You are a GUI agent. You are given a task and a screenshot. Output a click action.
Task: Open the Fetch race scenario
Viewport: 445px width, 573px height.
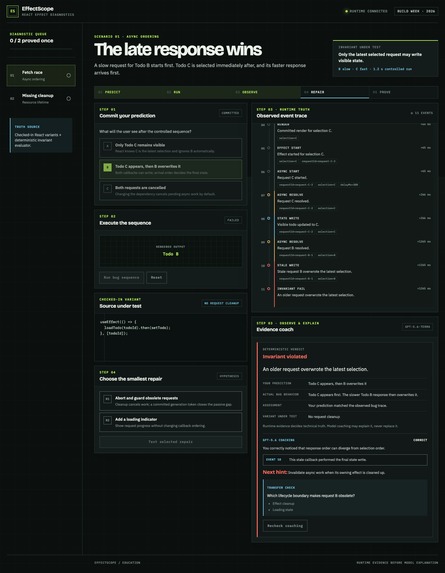pos(41,76)
